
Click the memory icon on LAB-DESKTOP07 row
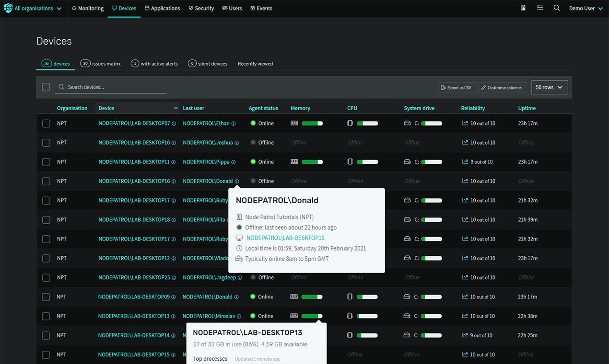point(294,123)
